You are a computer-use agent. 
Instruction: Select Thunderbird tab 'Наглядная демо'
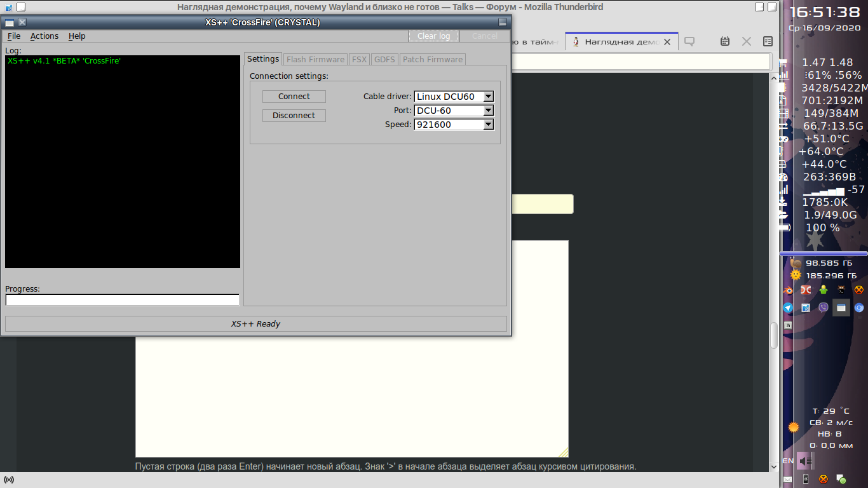coord(622,42)
